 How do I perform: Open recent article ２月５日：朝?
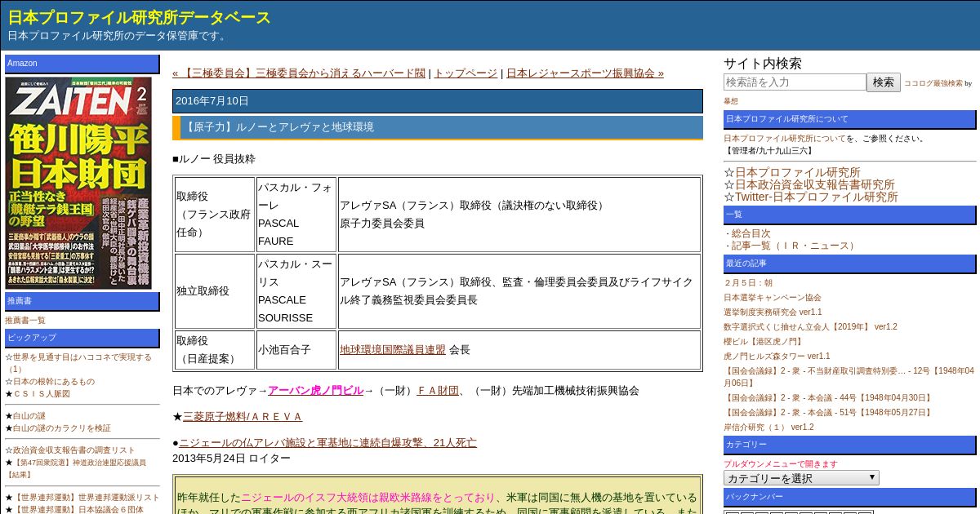(x=748, y=282)
